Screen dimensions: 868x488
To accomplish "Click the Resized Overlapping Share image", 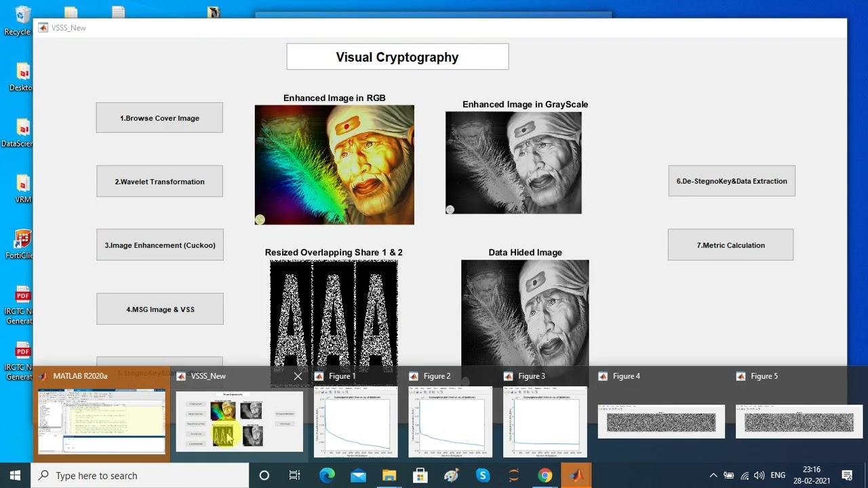I will click(334, 314).
